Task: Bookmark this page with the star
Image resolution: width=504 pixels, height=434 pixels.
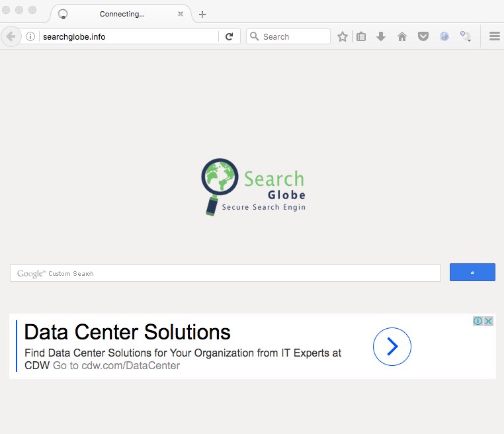Action: click(x=343, y=37)
